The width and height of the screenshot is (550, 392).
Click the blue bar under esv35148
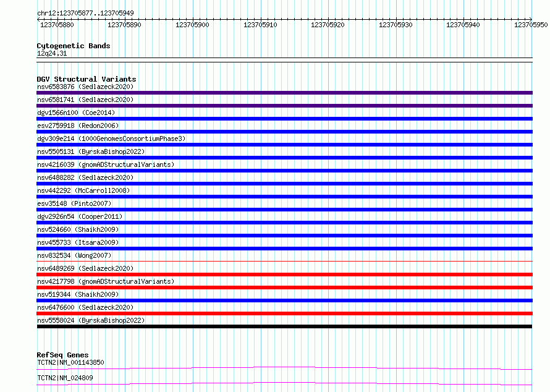click(x=284, y=210)
